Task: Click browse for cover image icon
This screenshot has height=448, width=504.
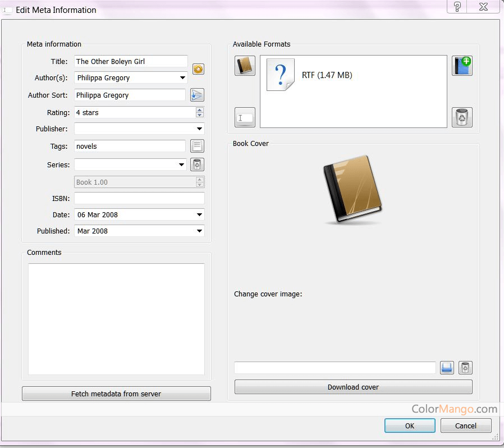Action: (x=447, y=368)
